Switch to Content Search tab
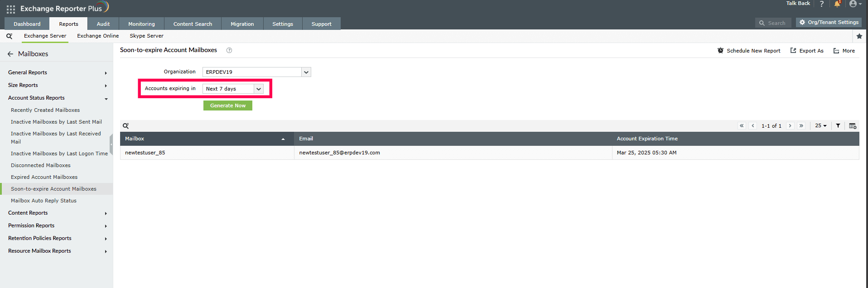 [x=193, y=24]
